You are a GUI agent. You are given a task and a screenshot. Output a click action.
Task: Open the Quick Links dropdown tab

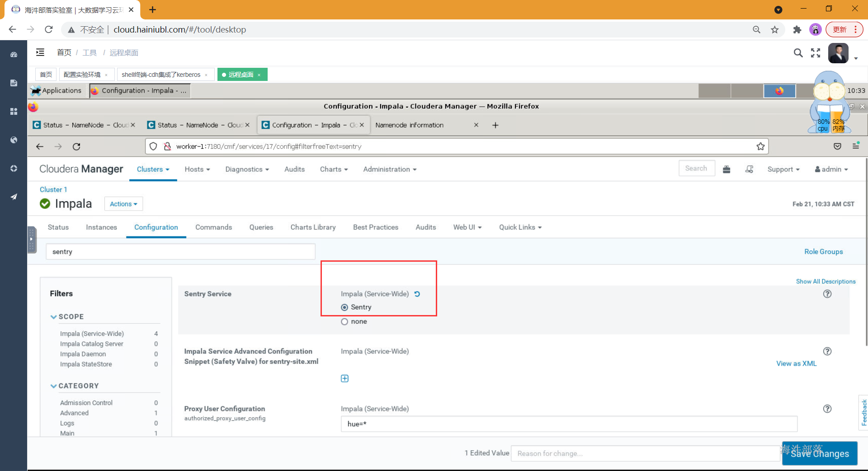520,227
